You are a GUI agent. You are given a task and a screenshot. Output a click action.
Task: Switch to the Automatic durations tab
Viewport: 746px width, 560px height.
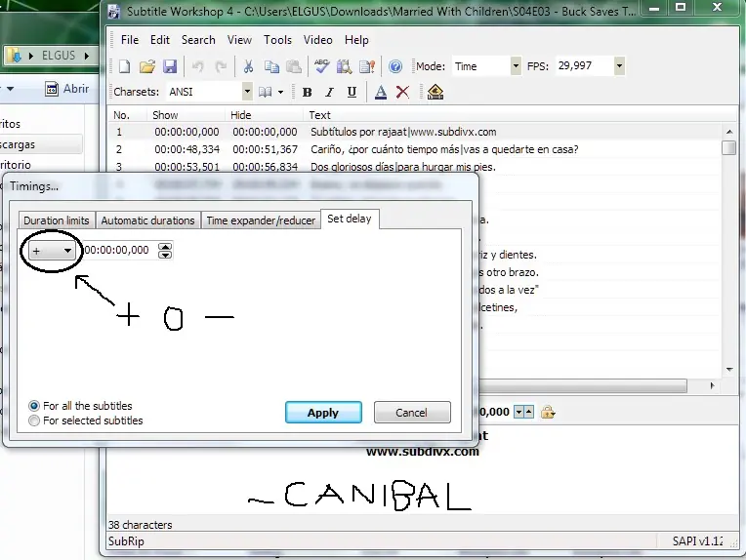(148, 220)
